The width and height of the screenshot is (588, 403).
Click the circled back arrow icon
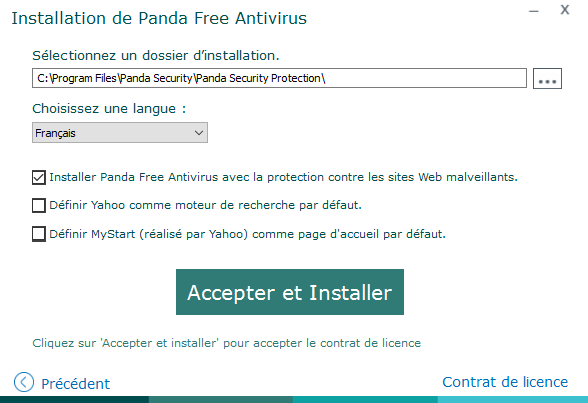[x=24, y=382]
